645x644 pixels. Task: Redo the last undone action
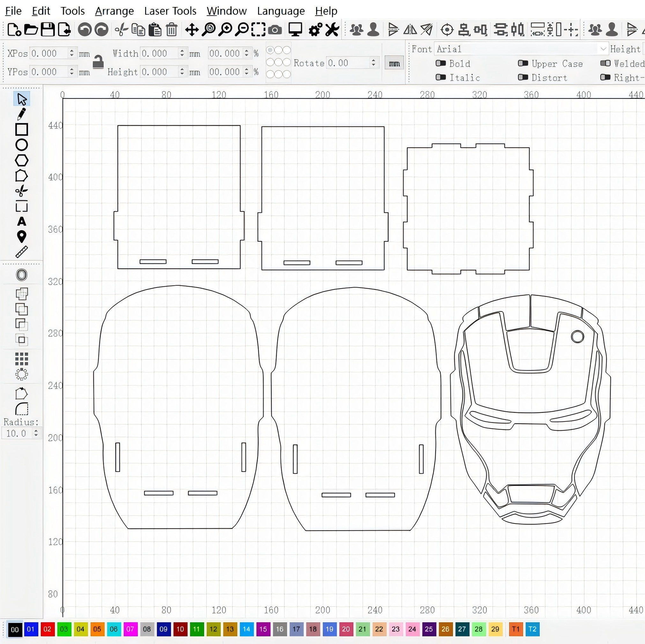click(x=101, y=29)
